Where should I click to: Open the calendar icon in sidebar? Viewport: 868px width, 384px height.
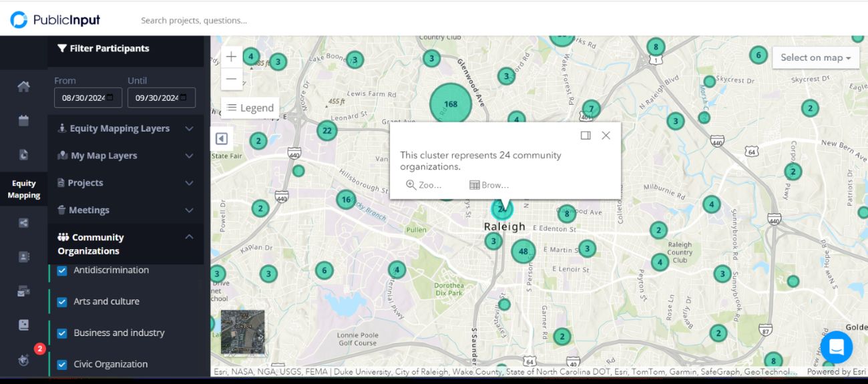(x=23, y=121)
